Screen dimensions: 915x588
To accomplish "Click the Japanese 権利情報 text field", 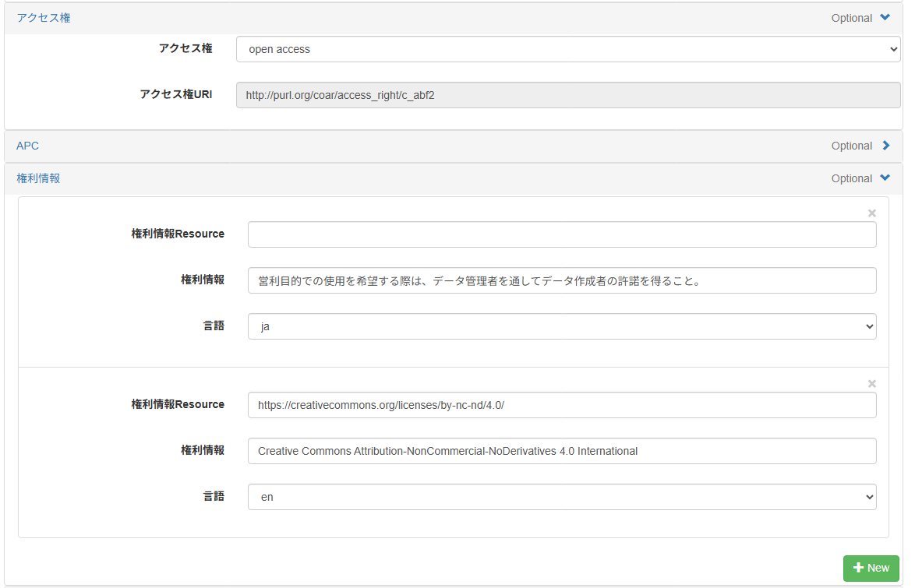I will [x=562, y=280].
